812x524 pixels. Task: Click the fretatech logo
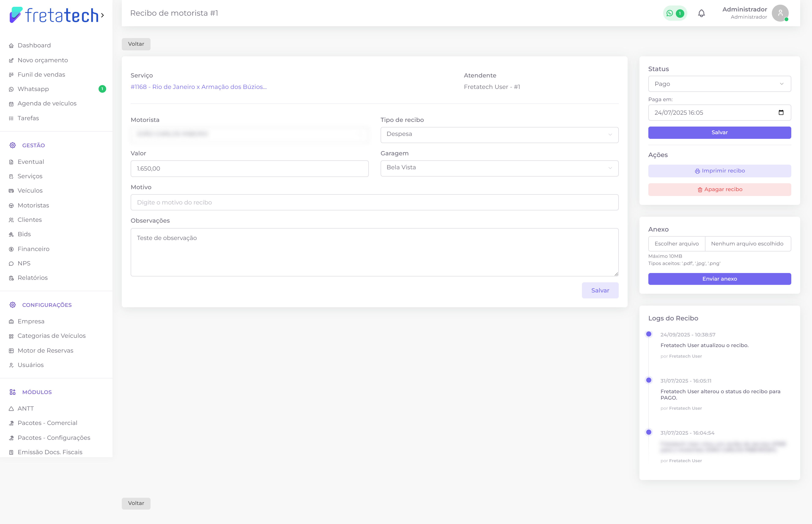point(54,15)
